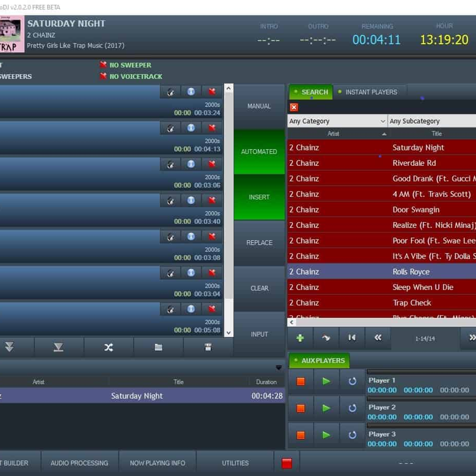The image size is (476, 476).
Task: Open info for the 00:04:13 track
Action: pyautogui.click(x=191, y=128)
